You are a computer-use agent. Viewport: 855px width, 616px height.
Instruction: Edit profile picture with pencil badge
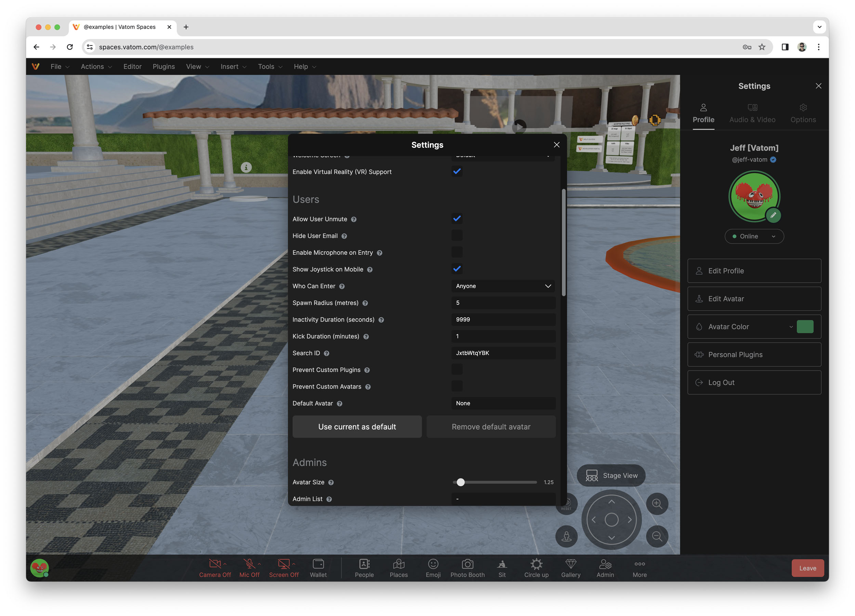773,215
